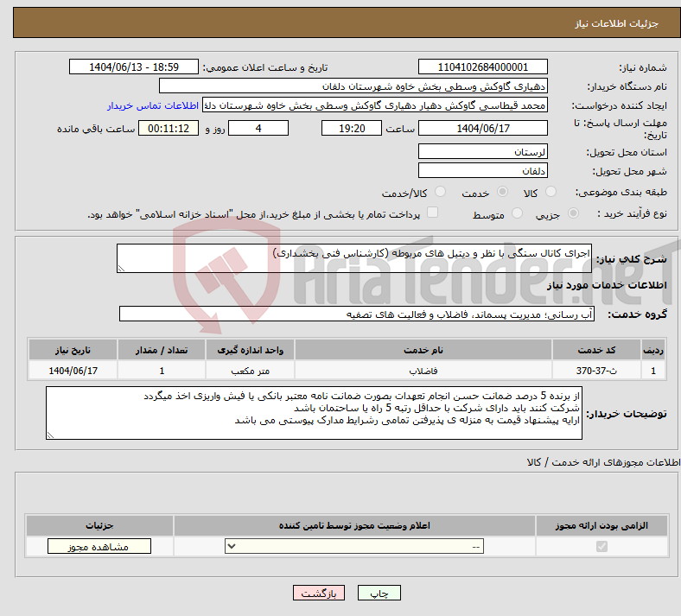Select the خدمت radio button

(502, 192)
